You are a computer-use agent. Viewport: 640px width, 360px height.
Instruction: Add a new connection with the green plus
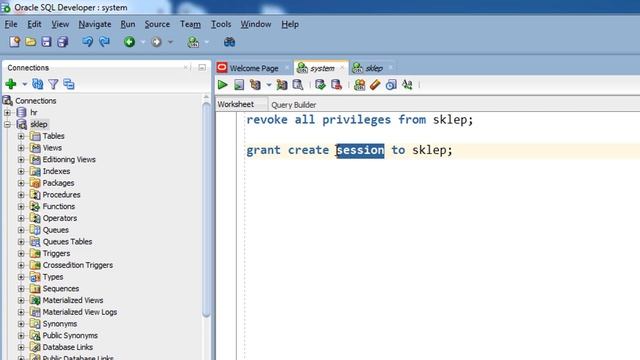click(x=11, y=84)
